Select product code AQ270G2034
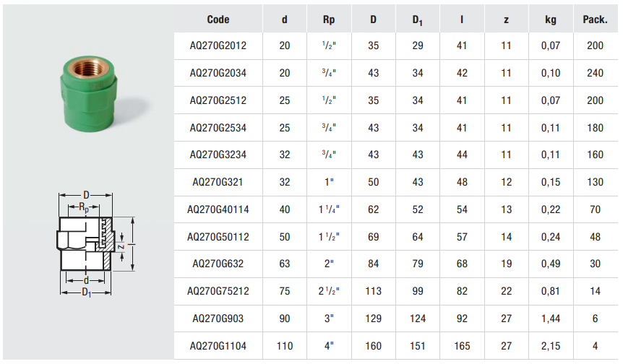This screenshot has height=364, width=623. coord(218,74)
